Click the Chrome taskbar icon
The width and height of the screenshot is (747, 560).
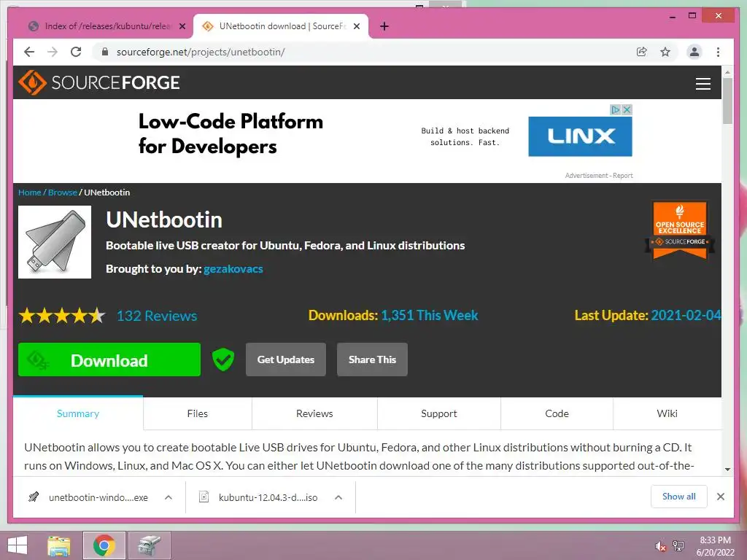pyautogui.click(x=104, y=545)
